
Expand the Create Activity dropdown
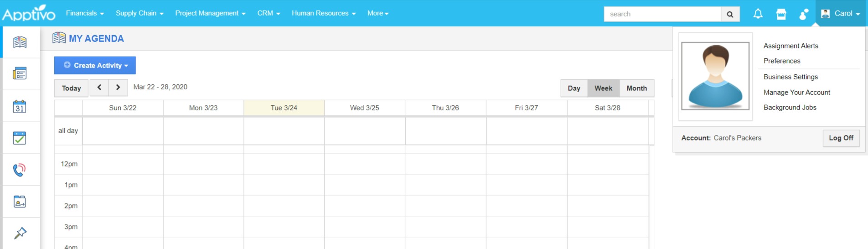click(x=95, y=65)
